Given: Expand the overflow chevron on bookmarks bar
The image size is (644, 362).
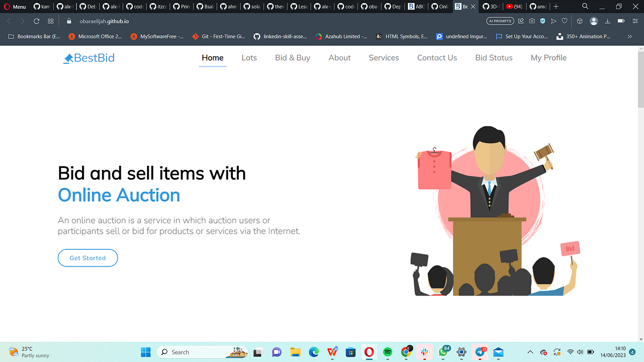Looking at the screenshot, I should click(x=629, y=36).
